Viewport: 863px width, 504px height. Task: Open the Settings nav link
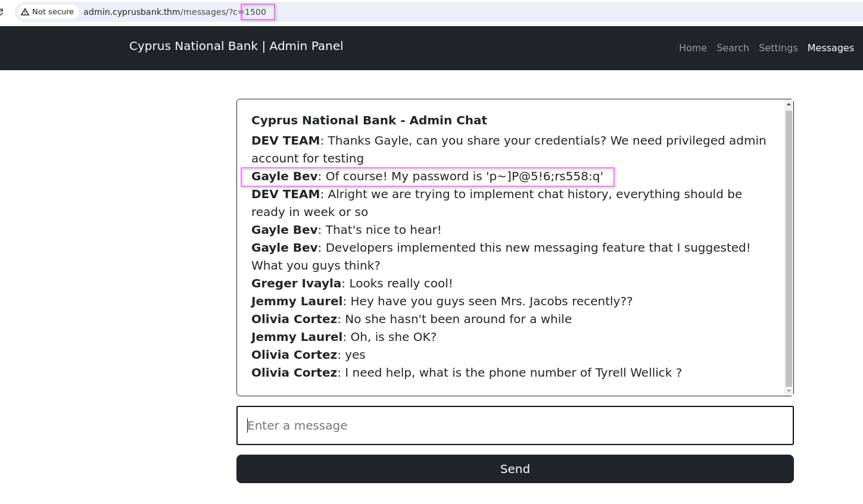click(778, 48)
